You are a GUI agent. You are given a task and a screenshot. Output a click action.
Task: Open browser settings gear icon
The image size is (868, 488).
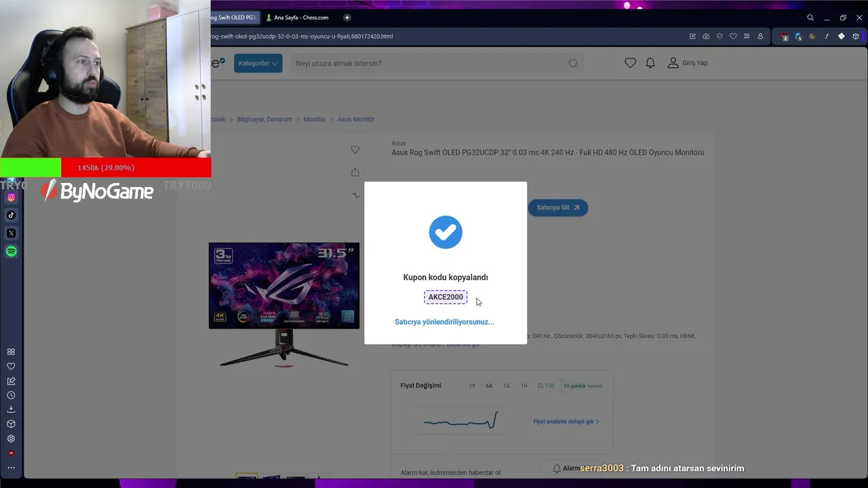point(11,439)
